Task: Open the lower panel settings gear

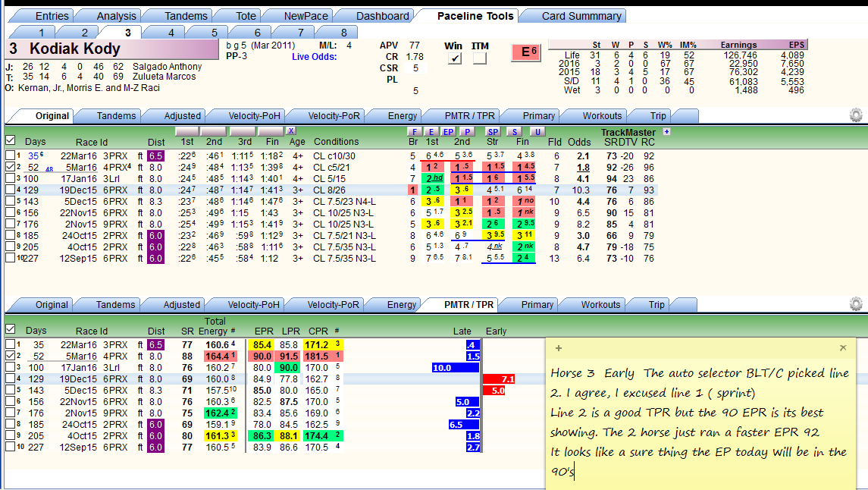Action: 856,304
